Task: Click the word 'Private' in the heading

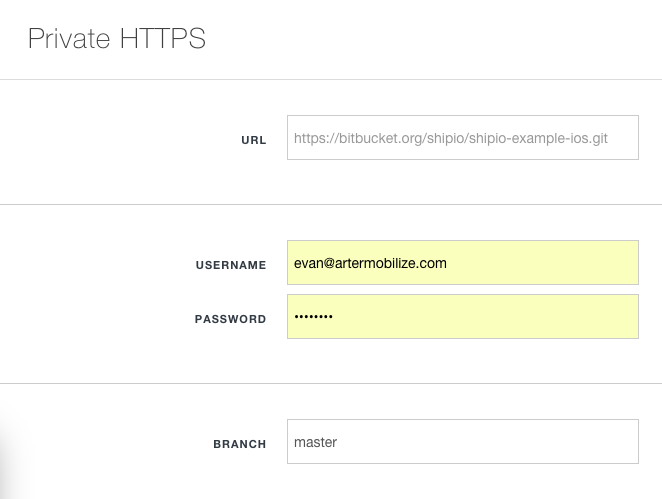Action: 69,39
